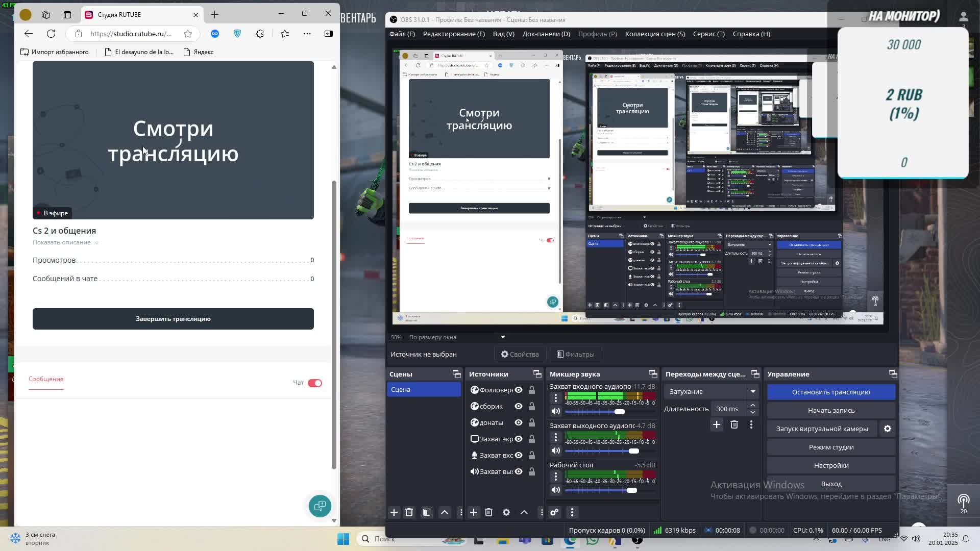Open source properties gear in Источники toolbar
The height and width of the screenshot is (551, 980).
(x=506, y=512)
